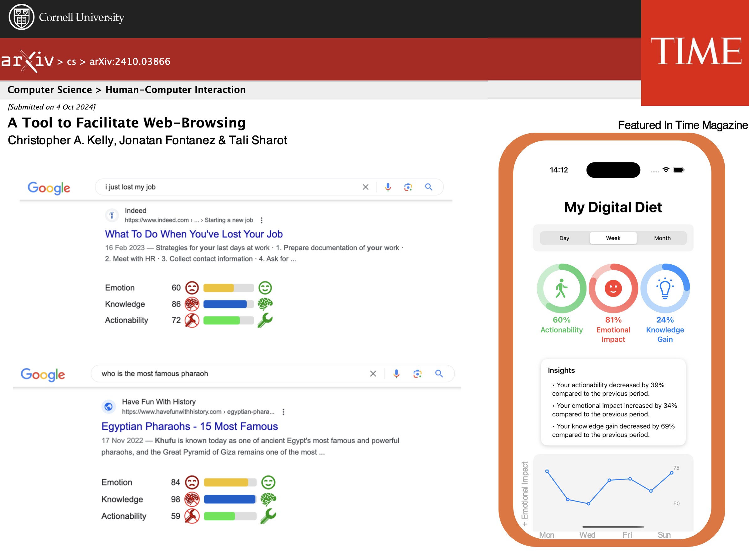Click the red Emotional Impact smiley ring
Image resolution: width=749 pixels, height=560 pixels.
point(613,288)
